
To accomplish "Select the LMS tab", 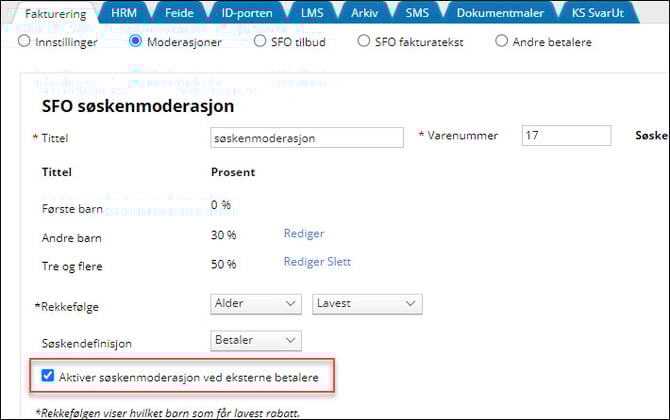I will (x=312, y=13).
